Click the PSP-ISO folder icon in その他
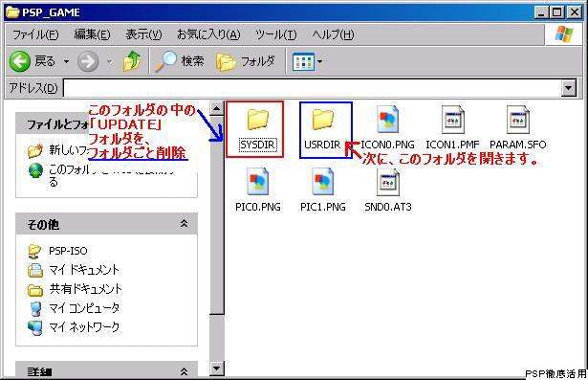The height and width of the screenshot is (380, 588). point(34,251)
